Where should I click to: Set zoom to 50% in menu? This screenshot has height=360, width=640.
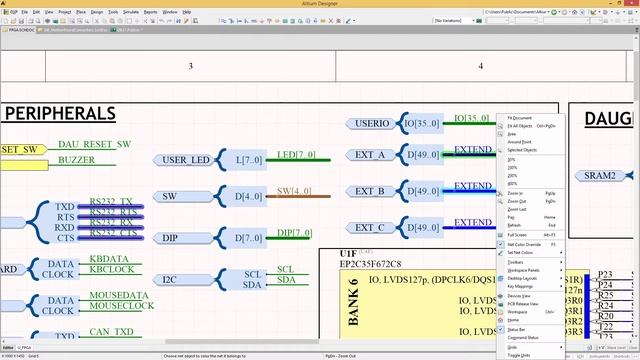click(531, 160)
